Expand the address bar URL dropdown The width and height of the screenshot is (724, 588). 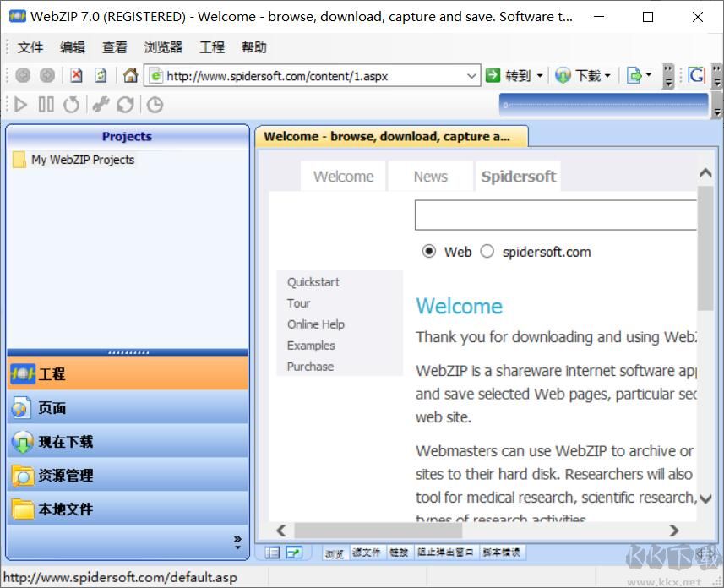(x=471, y=75)
